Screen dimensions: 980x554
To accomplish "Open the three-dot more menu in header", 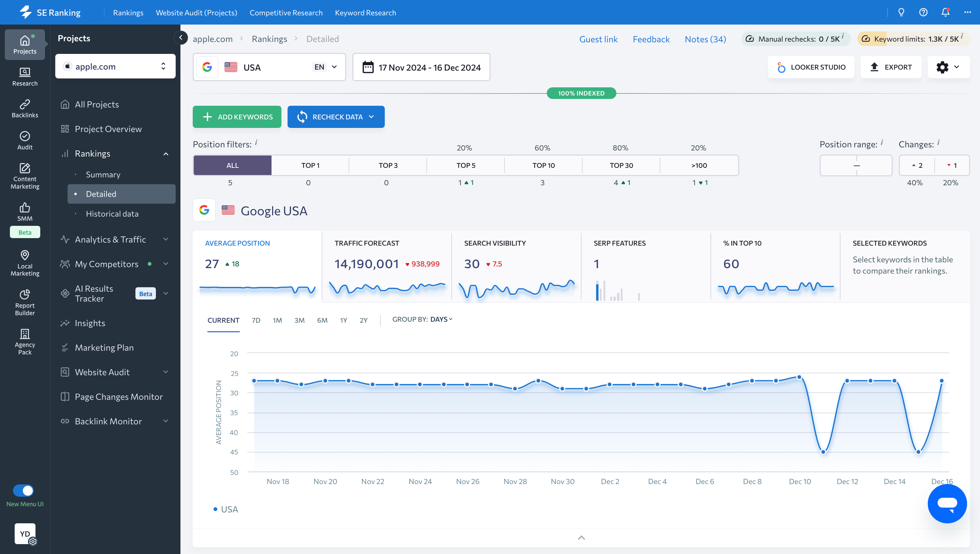I will pos(967,12).
